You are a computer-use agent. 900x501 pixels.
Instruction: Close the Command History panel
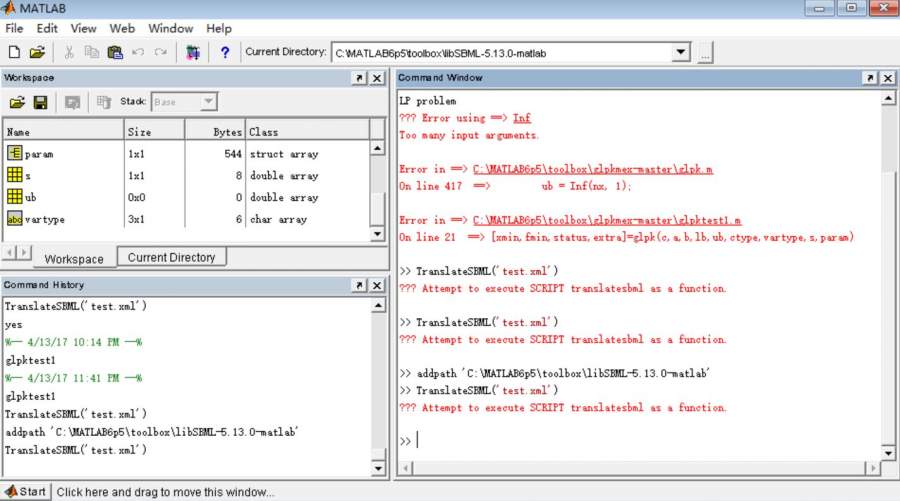pyautogui.click(x=377, y=285)
